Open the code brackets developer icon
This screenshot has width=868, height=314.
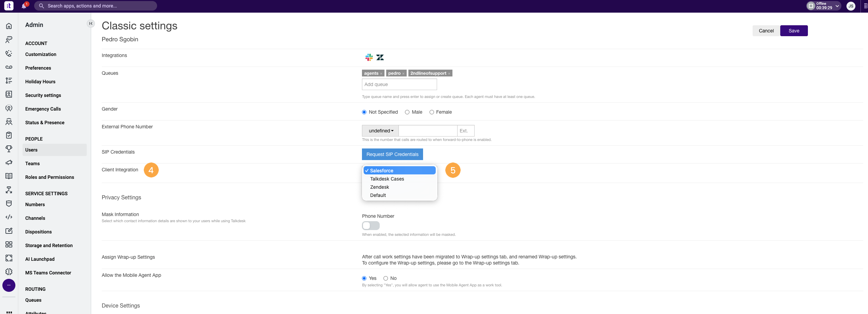point(9,217)
